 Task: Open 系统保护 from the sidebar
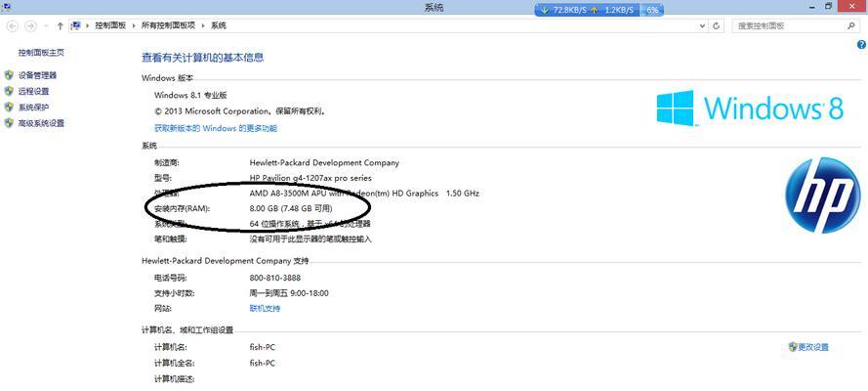[33, 108]
